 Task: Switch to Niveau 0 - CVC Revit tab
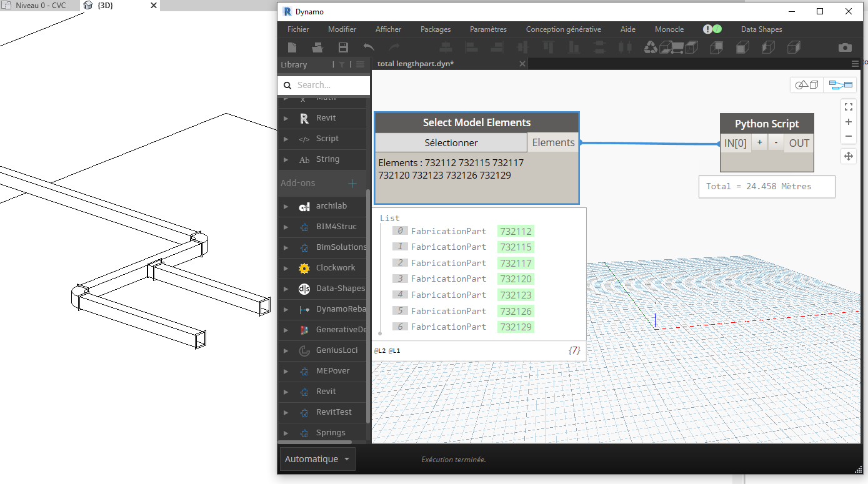pos(40,6)
